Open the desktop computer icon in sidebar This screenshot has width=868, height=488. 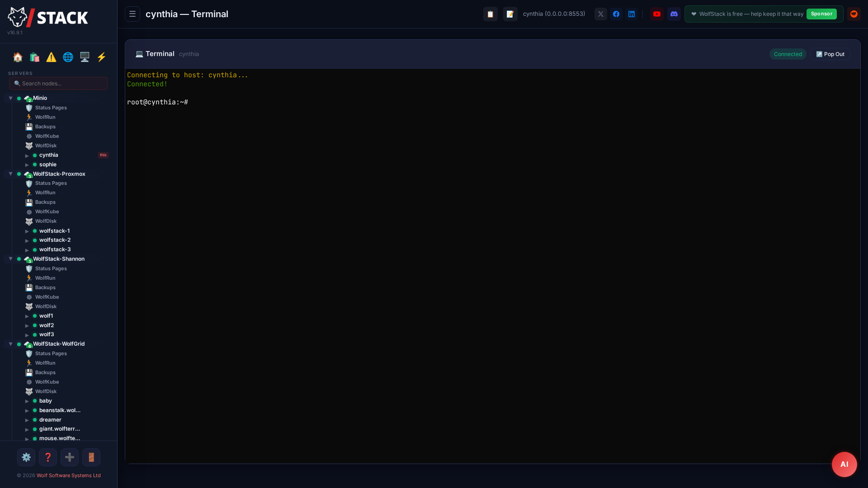85,57
